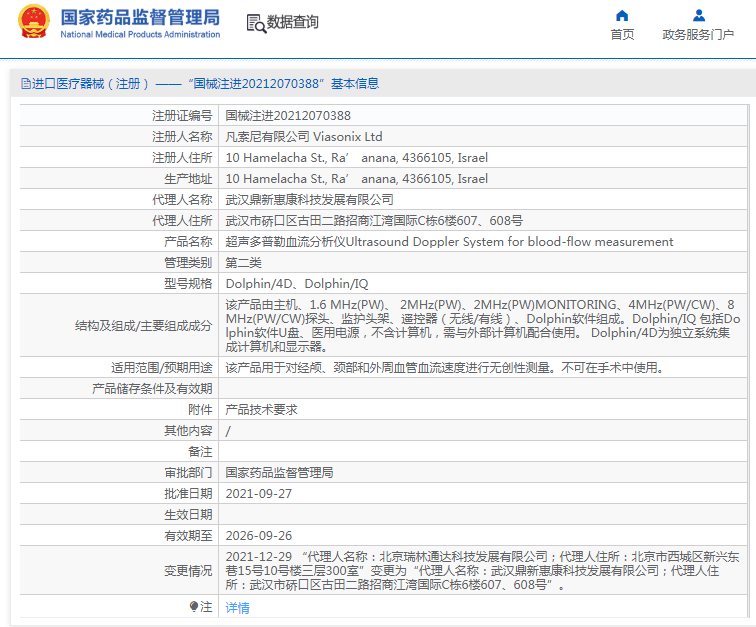Click the 其他内容 slash value
The height and width of the screenshot is (627, 756).
228,431
